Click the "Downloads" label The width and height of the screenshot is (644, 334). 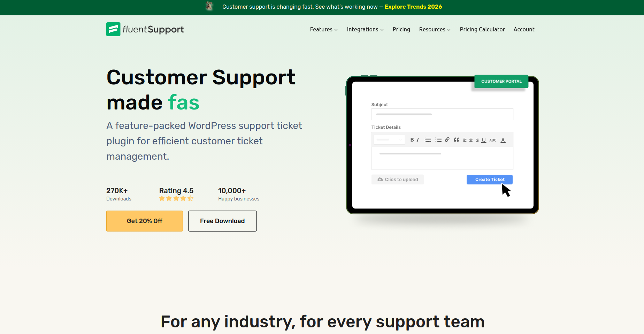coord(119,199)
